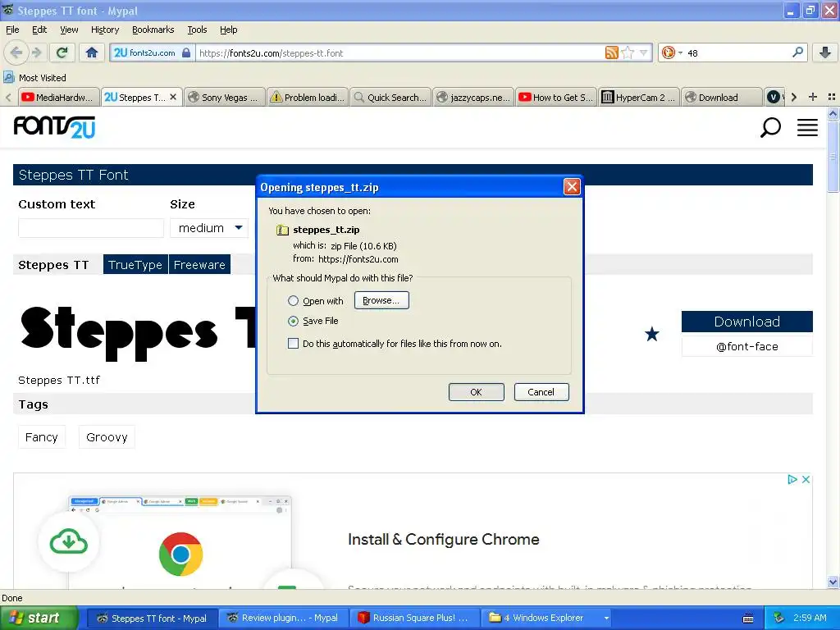The image size is (840, 630).
Task: Tick Do this automatically checkbox
Action: (293, 344)
